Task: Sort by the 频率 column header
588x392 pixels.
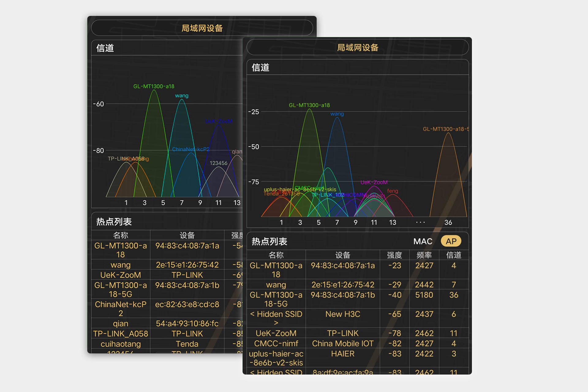Action: (x=424, y=255)
